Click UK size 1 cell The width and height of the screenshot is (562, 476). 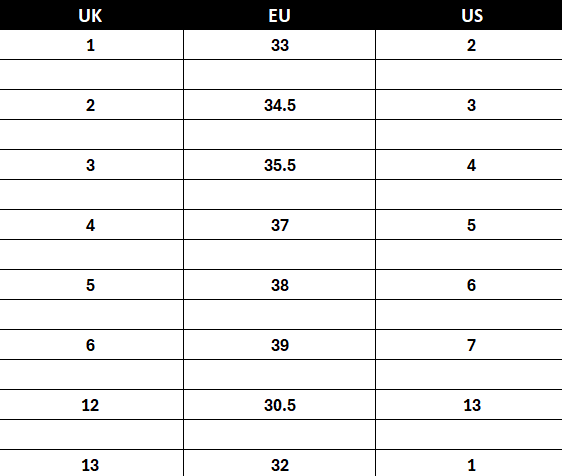tap(90, 45)
